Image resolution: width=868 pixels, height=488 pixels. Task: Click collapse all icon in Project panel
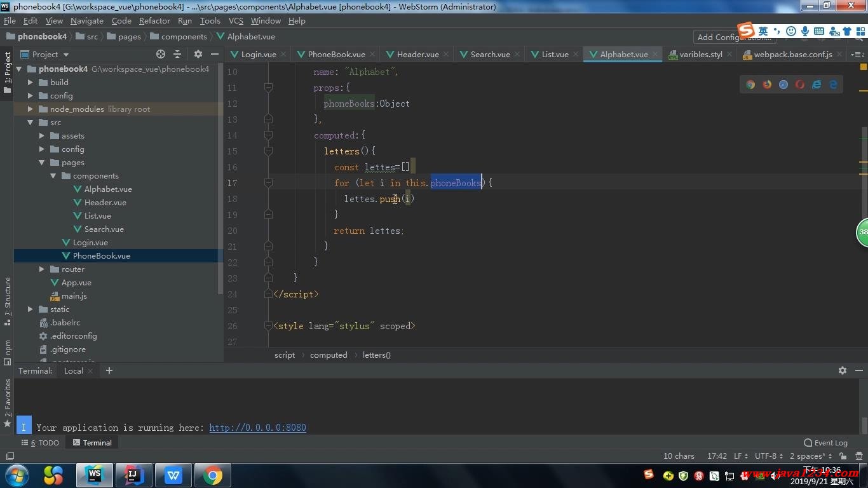177,54
